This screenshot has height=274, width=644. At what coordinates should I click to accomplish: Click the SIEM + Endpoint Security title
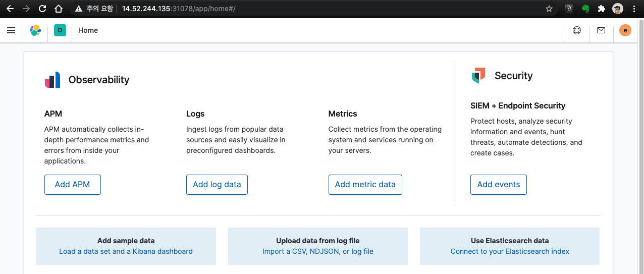(x=518, y=106)
